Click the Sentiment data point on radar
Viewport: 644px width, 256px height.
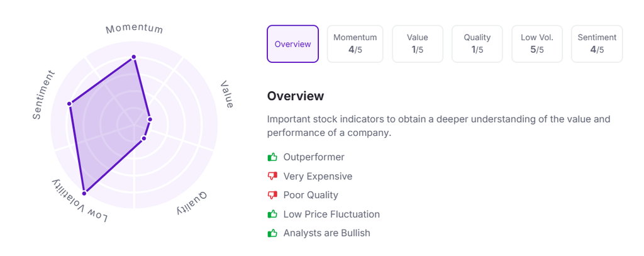click(69, 104)
